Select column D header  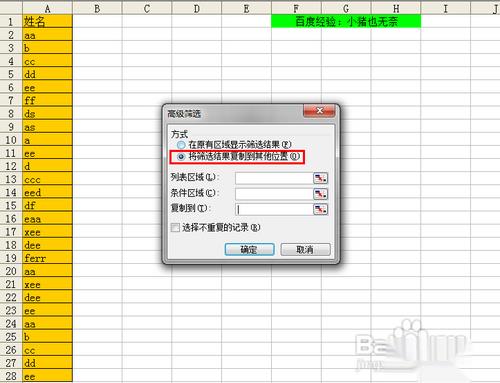point(197,9)
